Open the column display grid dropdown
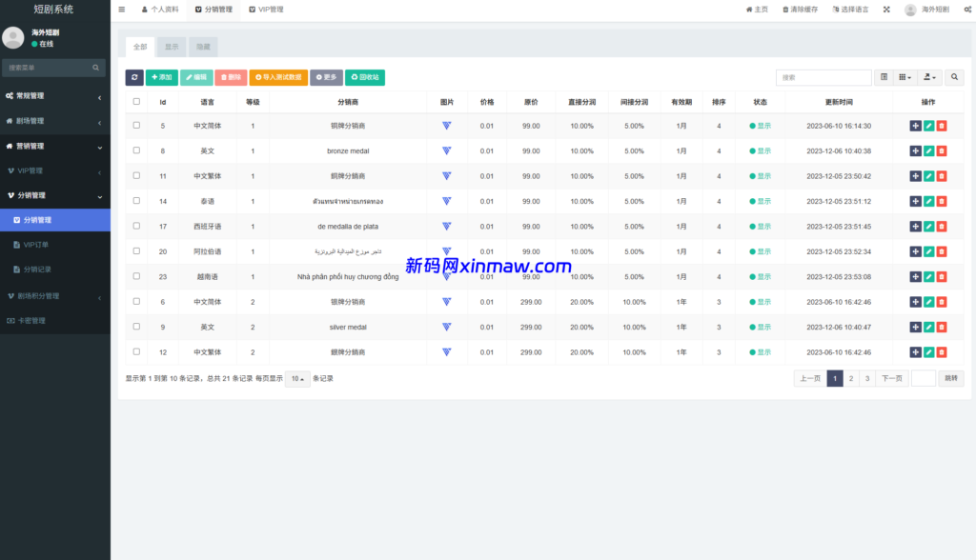The width and height of the screenshot is (976, 560). 905,77
